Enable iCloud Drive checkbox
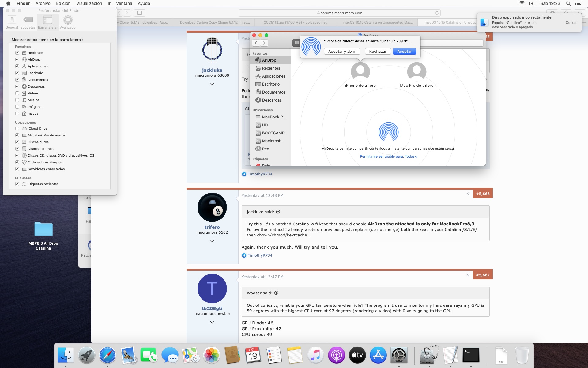Image resolution: width=588 pixels, height=368 pixels. [17, 128]
